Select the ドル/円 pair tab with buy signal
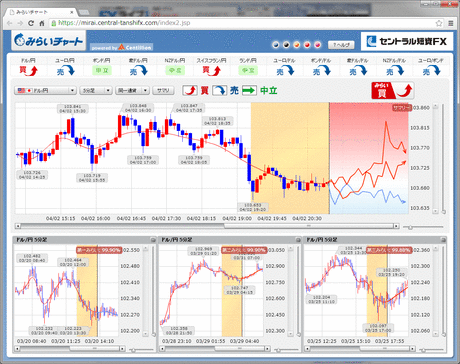 [x=28, y=66]
